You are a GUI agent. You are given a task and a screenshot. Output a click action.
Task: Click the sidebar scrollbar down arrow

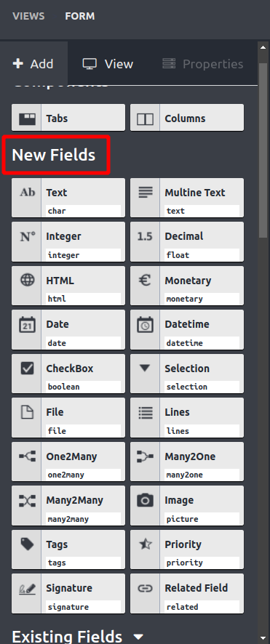[x=263, y=638]
